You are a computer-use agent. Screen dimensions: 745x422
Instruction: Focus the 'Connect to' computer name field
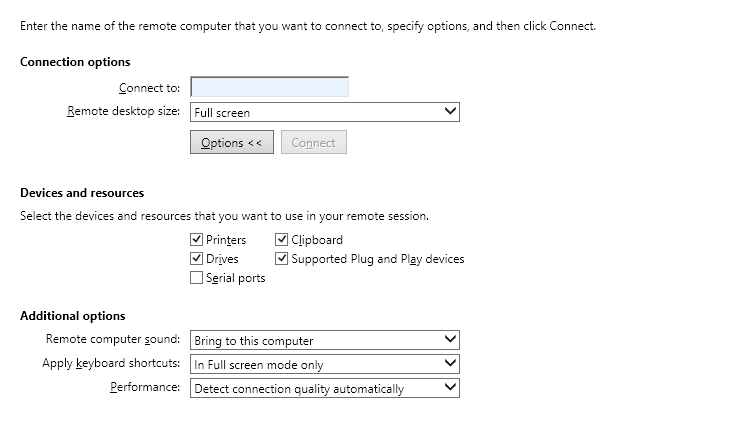coord(269,87)
